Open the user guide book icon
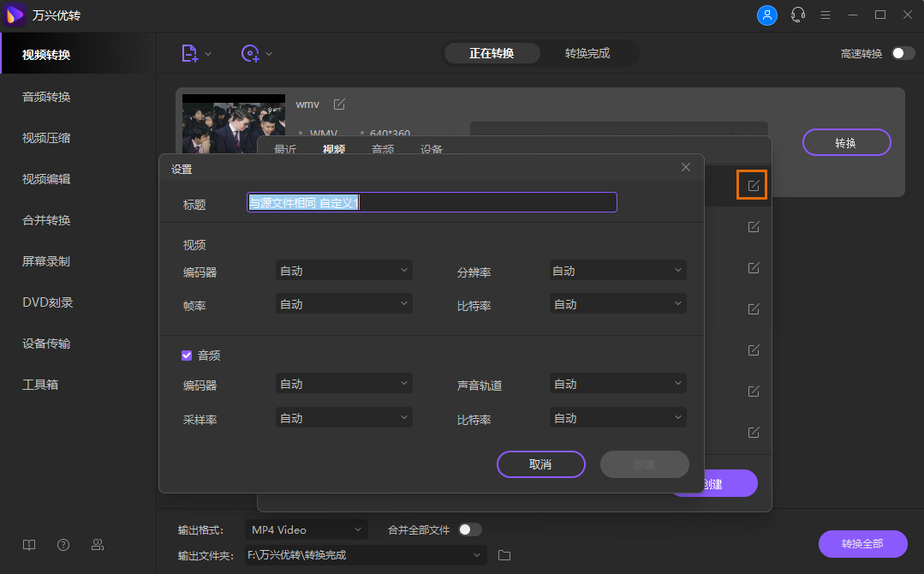This screenshot has width=924, height=574. 28,544
